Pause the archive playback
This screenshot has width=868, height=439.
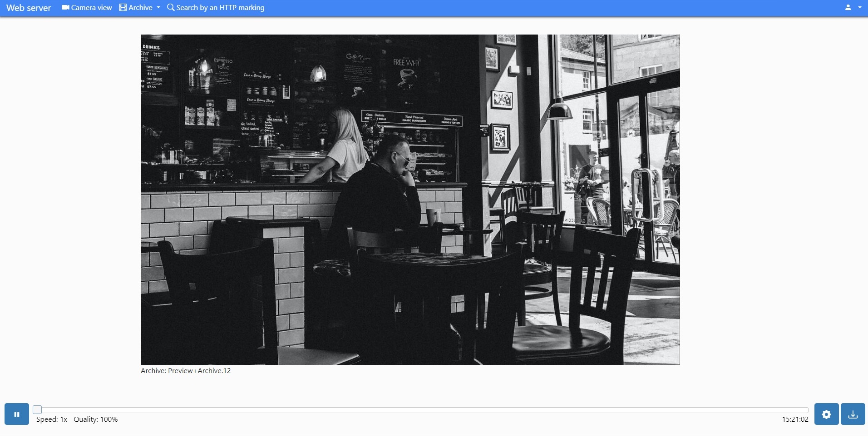(x=17, y=414)
